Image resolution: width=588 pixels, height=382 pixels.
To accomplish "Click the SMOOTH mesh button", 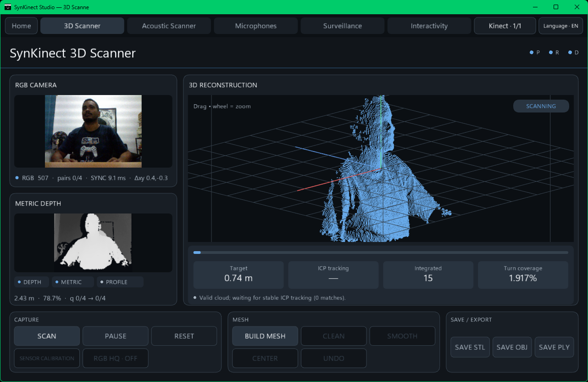I will click(402, 336).
